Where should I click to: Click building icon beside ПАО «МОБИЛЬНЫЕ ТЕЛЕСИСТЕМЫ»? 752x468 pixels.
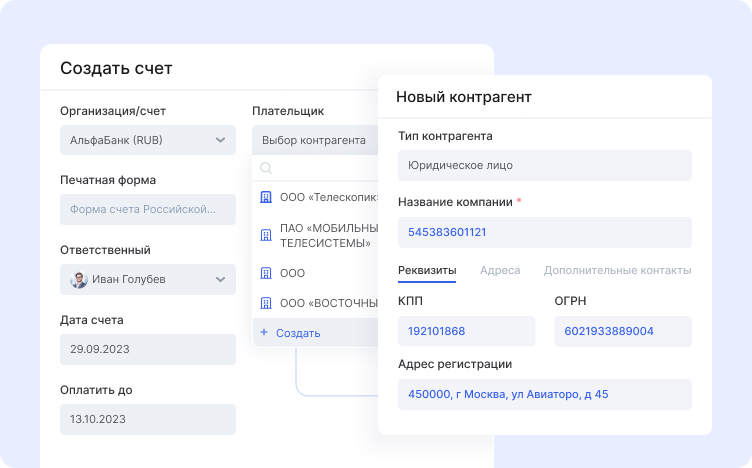tap(266, 235)
